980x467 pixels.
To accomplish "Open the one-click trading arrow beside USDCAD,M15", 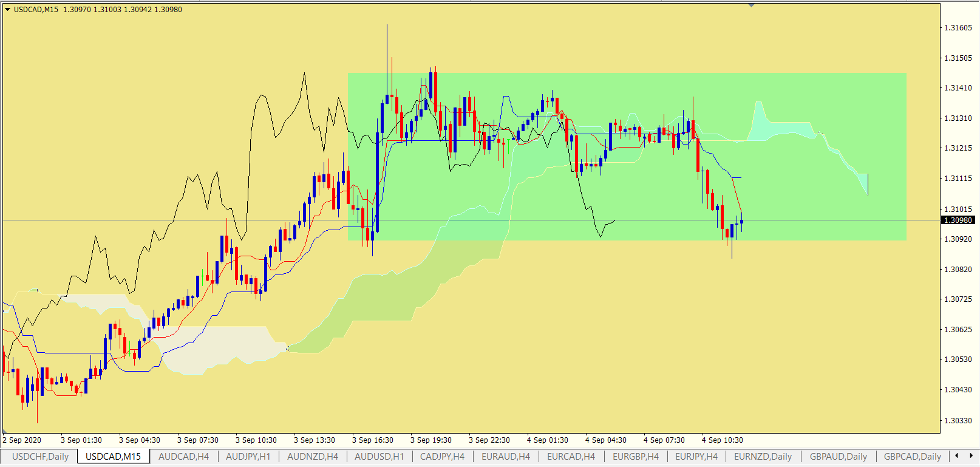I will pos(8,10).
